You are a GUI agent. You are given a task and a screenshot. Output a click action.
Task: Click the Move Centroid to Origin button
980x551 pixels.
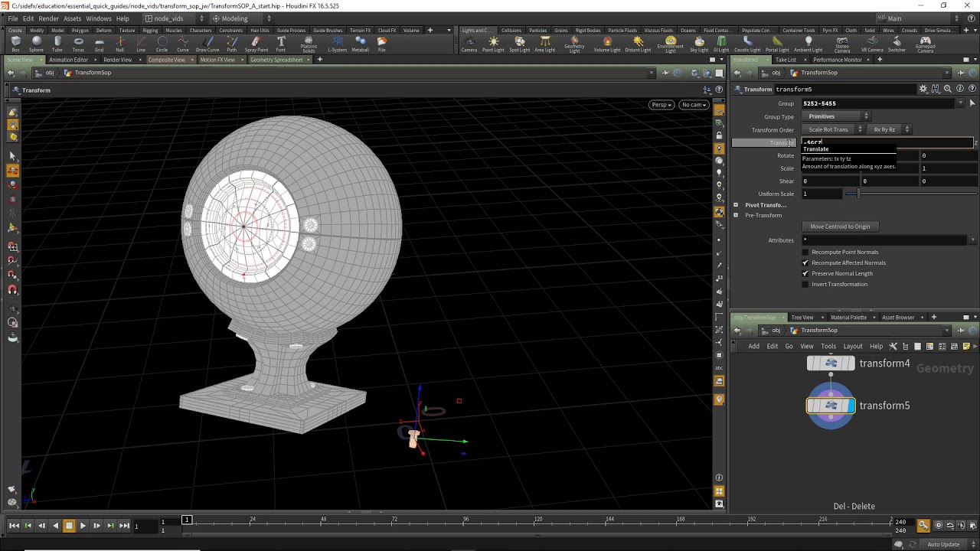pos(840,227)
